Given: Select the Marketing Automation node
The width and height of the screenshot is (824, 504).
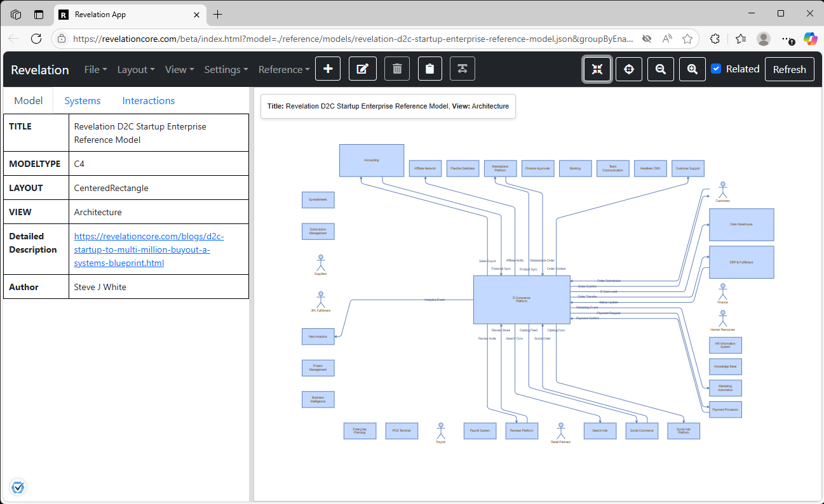Looking at the screenshot, I should tap(725, 388).
